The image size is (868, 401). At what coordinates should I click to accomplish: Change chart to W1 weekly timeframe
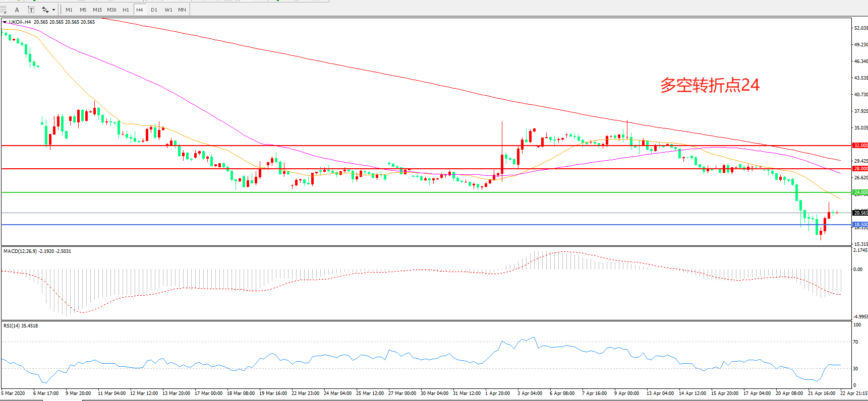(168, 10)
